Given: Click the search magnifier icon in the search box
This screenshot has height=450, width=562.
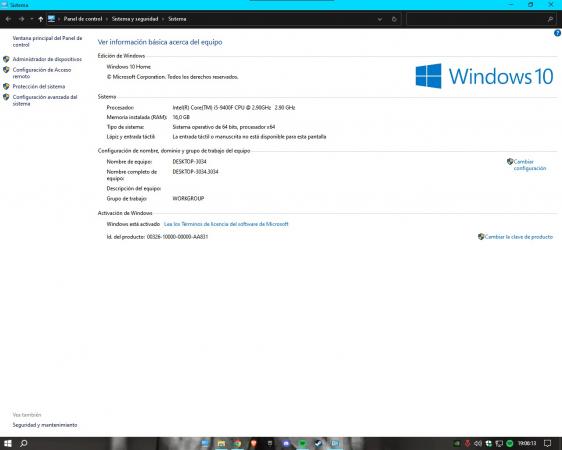Looking at the screenshot, I should point(550,19).
